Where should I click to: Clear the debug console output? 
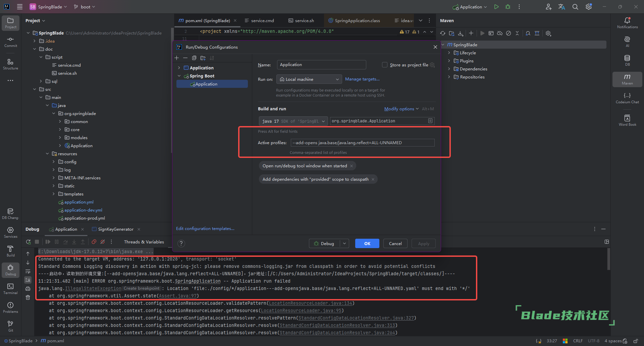pyautogui.click(x=28, y=297)
